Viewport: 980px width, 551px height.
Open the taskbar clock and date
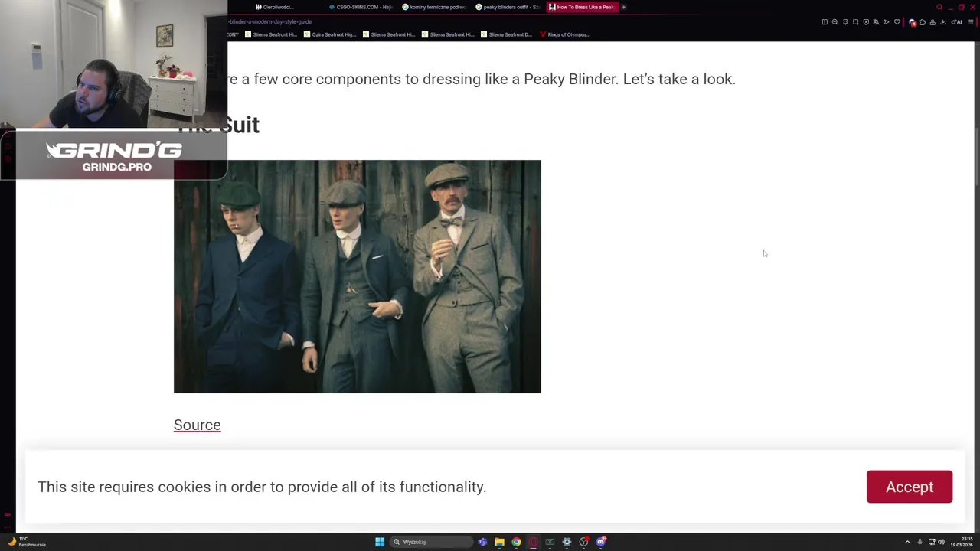962,542
